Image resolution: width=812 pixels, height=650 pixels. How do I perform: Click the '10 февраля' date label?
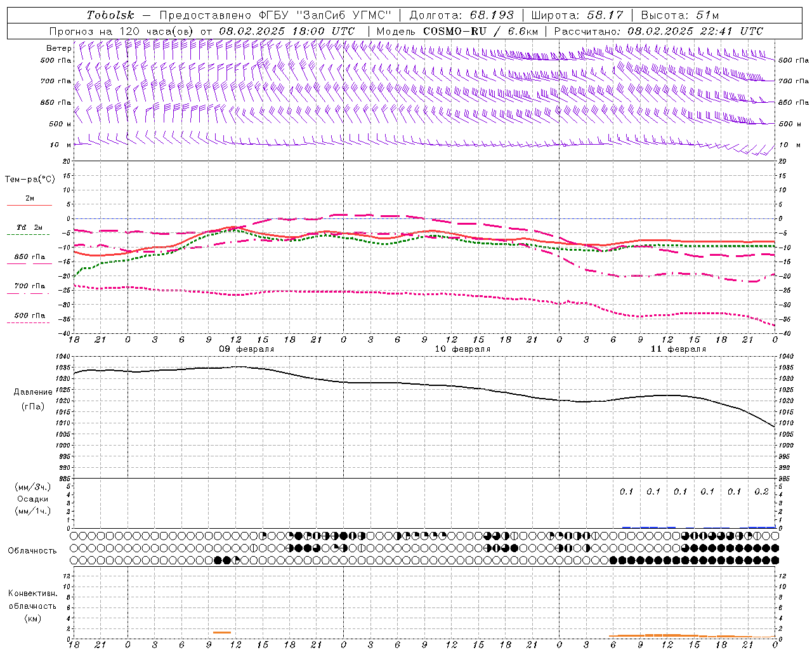pyautogui.click(x=462, y=349)
